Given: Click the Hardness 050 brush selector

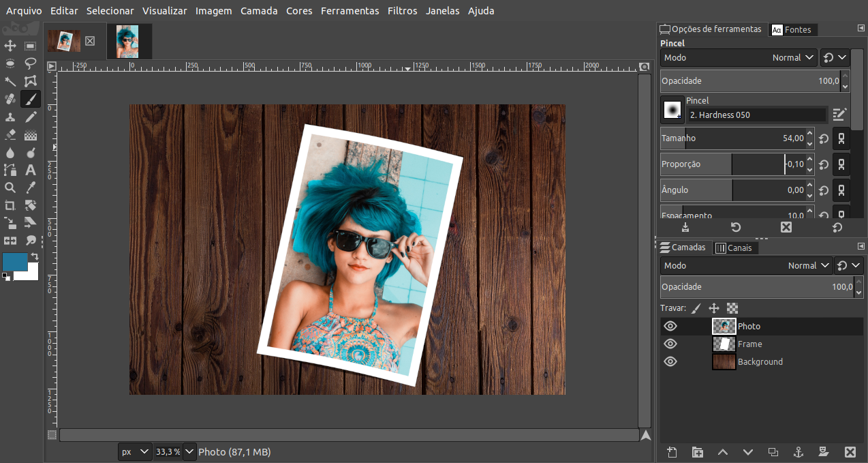Looking at the screenshot, I should pyautogui.click(x=756, y=115).
